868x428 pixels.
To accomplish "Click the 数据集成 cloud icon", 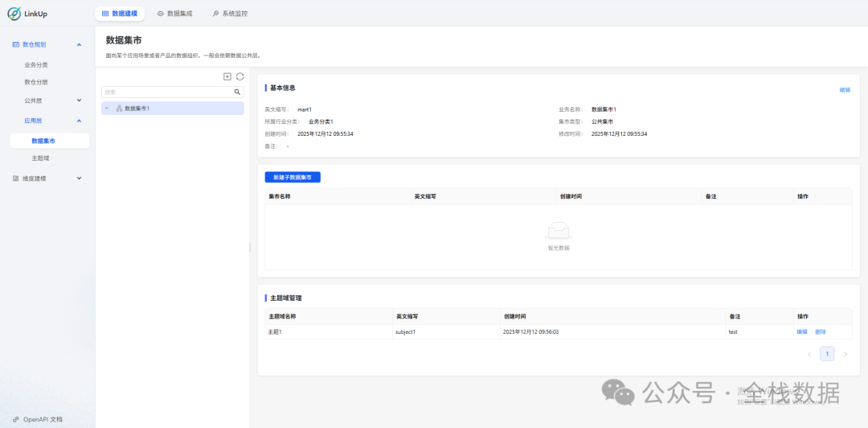I will [161, 14].
